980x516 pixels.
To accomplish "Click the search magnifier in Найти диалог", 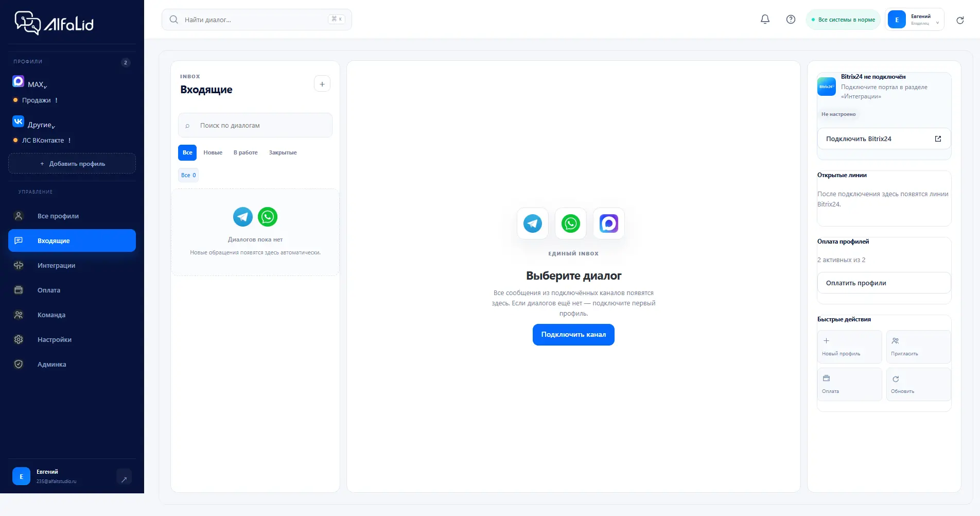I will pyautogui.click(x=174, y=20).
